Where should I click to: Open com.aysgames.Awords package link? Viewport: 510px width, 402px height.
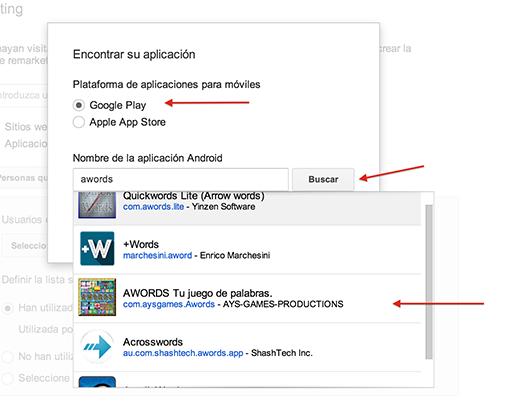169,304
